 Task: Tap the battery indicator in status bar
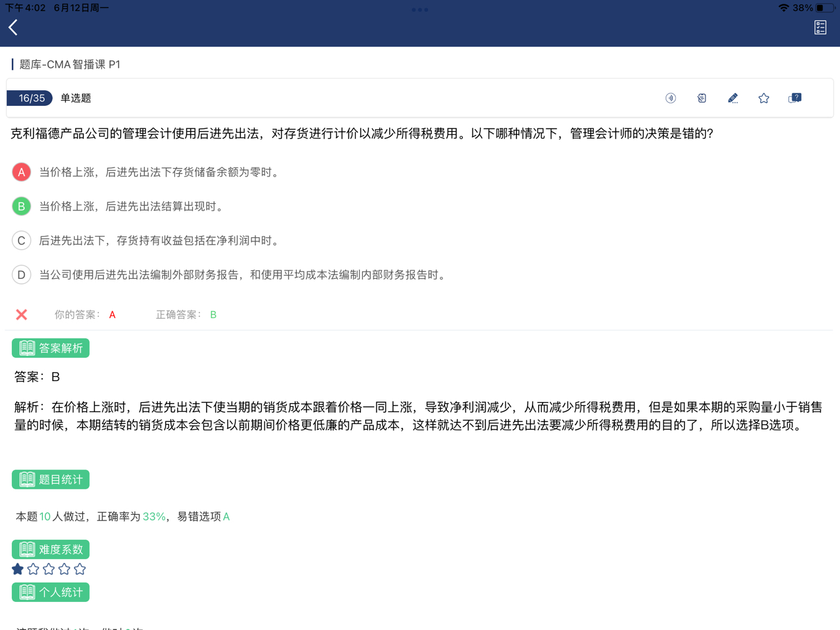click(x=824, y=8)
